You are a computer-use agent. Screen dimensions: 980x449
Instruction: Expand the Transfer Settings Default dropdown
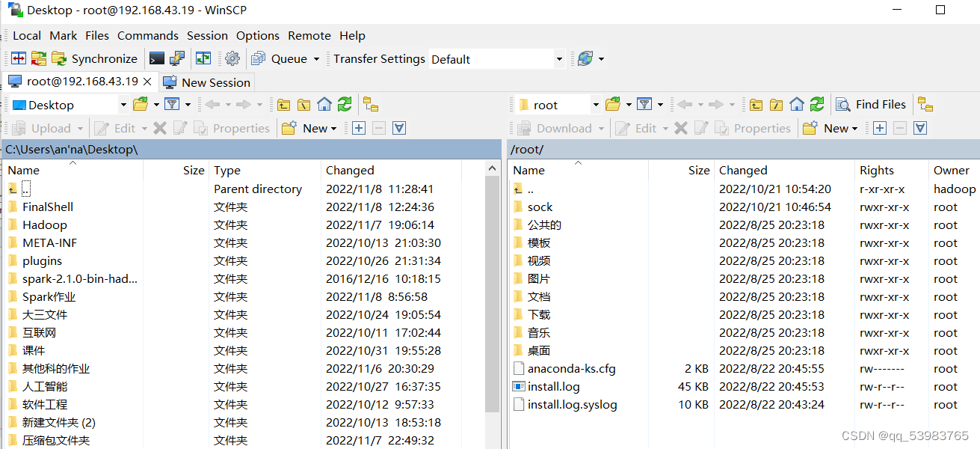559,59
